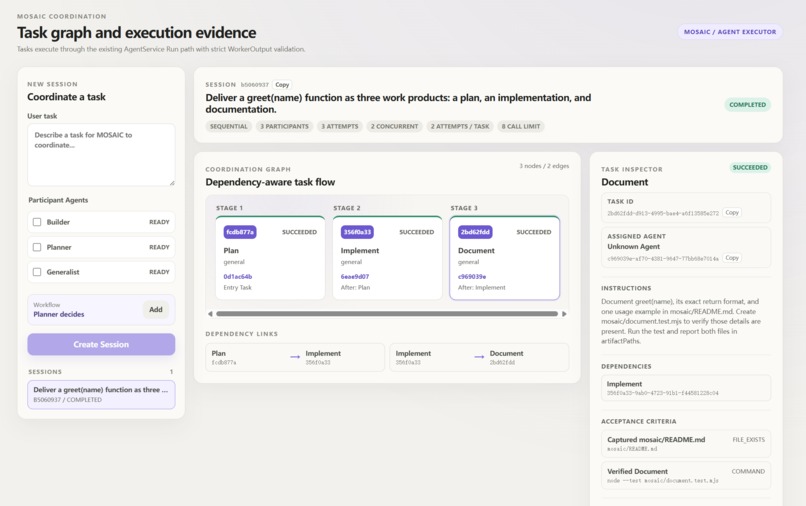This screenshot has width=806, height=506.
Task: Click the arrow between Plan and Implement
Action: point(295,357)
